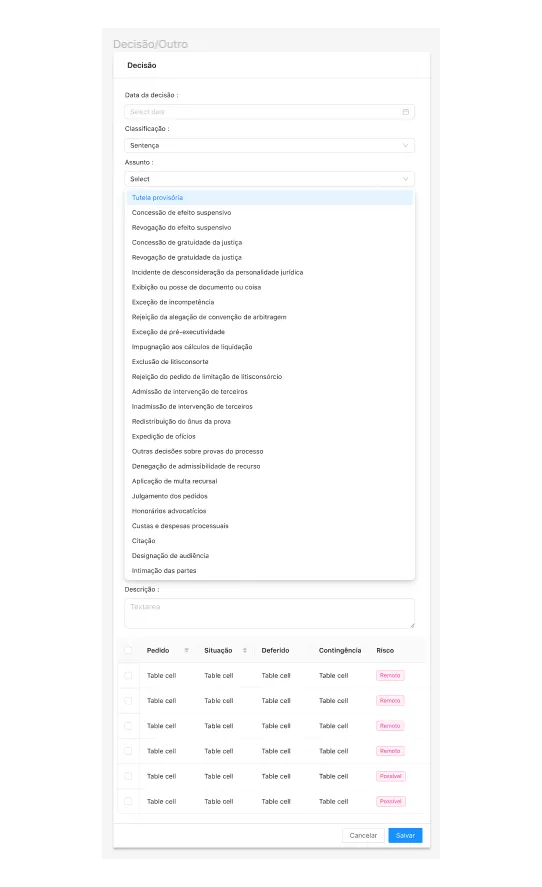
Task: Click the sort arrows beside Situação header
Action: 245,651
